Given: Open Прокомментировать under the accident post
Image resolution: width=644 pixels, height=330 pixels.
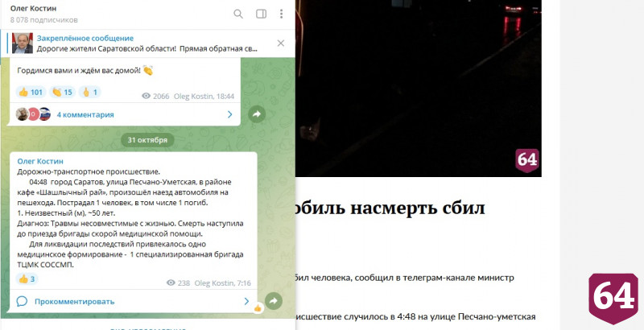Looking at the screenshot, I should [x=74, y=302].
